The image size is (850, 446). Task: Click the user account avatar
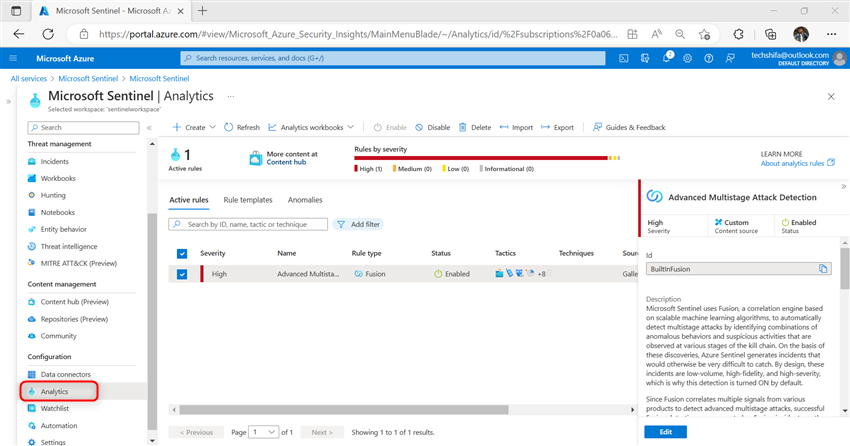click(840, 58)
